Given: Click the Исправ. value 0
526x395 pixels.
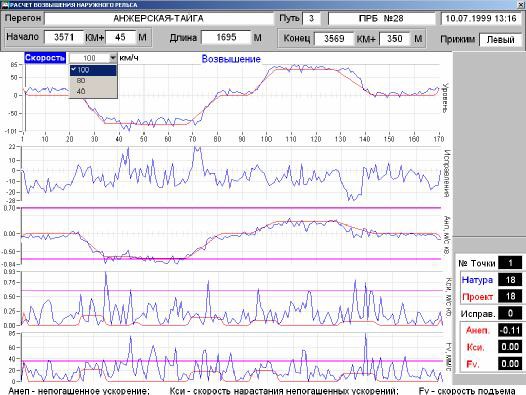Looking at the screenshot, I should click(x=510, y=313).
